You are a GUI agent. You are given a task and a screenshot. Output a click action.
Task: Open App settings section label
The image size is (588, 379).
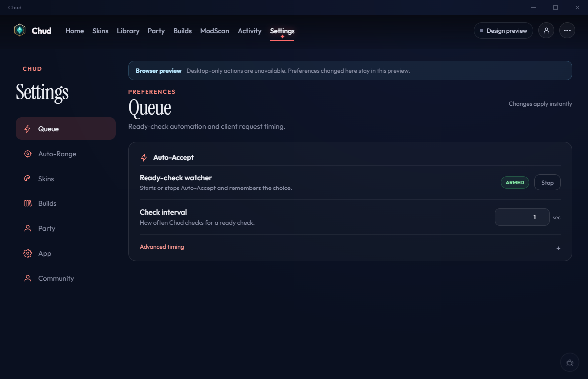[45, 254]
